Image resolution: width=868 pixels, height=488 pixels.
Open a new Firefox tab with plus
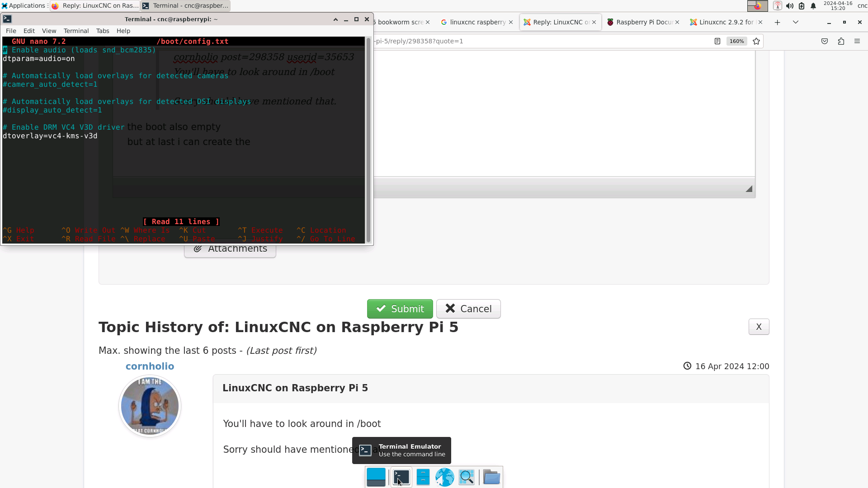[x=778, y=22]
